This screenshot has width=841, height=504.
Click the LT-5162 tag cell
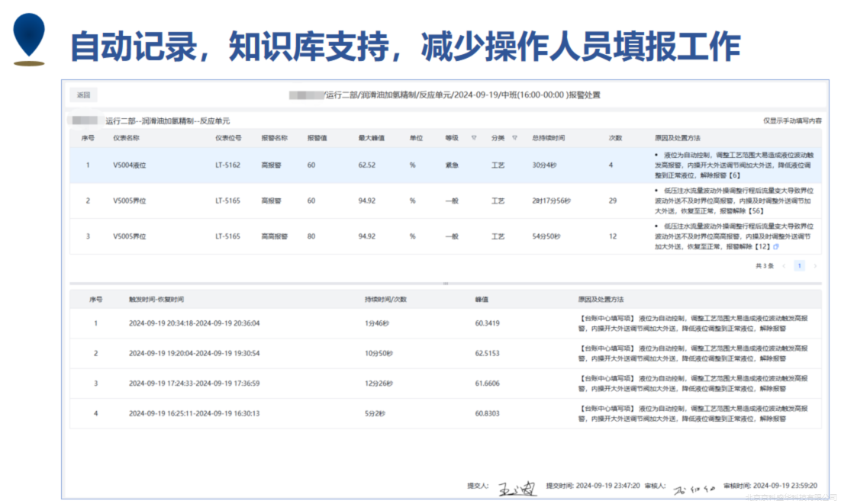coord(227,165)
